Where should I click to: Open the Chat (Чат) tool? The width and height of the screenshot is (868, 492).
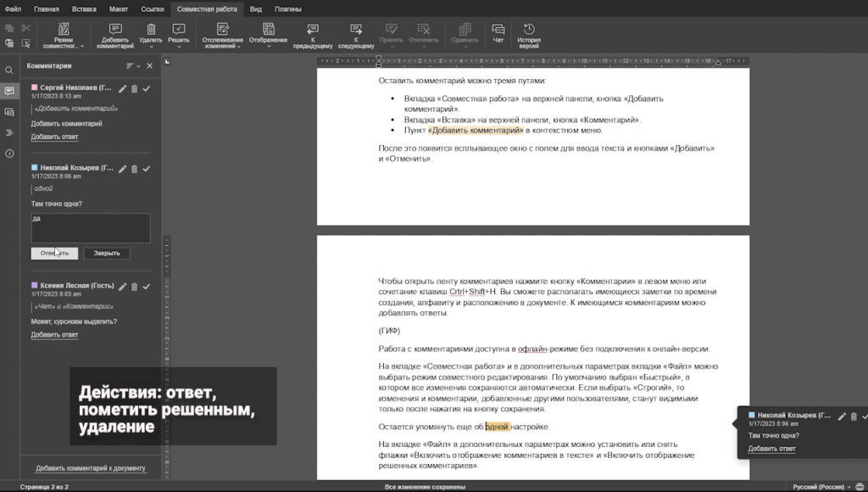pyautogui.click(x=498, y=30)
